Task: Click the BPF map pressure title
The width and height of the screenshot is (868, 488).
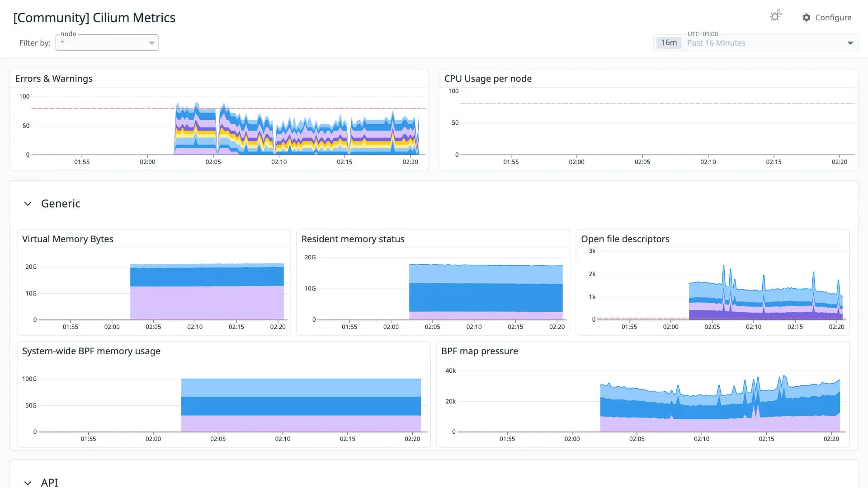Action: [480, 351]
